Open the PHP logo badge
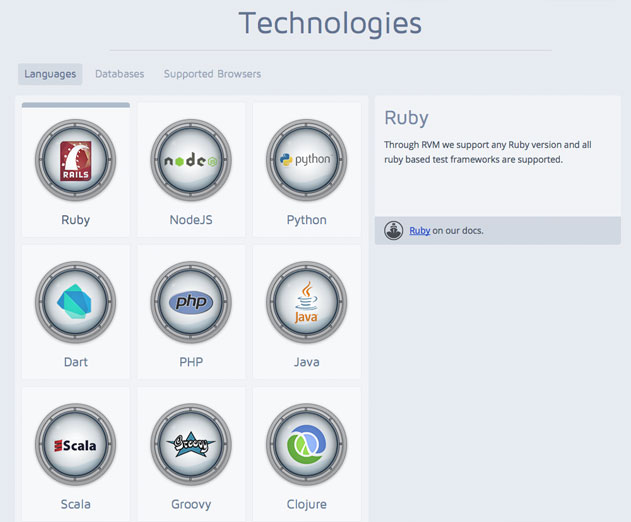 tap(191, 302)
